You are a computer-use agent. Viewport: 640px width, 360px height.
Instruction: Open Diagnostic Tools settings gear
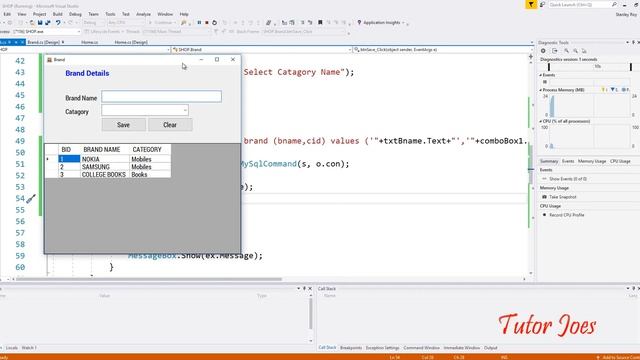click(543, 51)
